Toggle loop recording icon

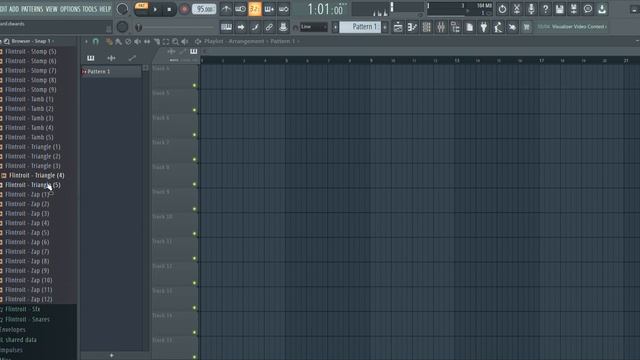pyautogui.click(x=284, y=9)
